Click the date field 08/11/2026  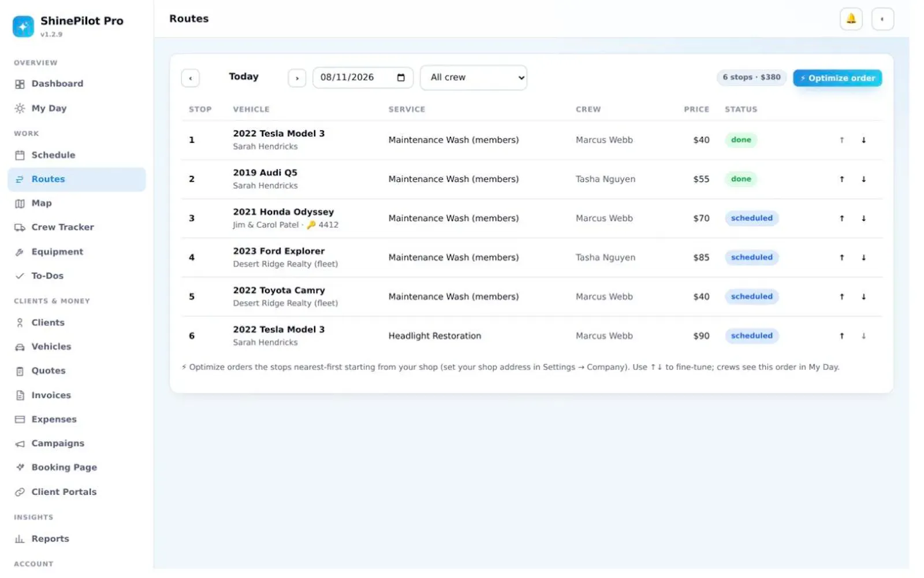tap(363, 77)
